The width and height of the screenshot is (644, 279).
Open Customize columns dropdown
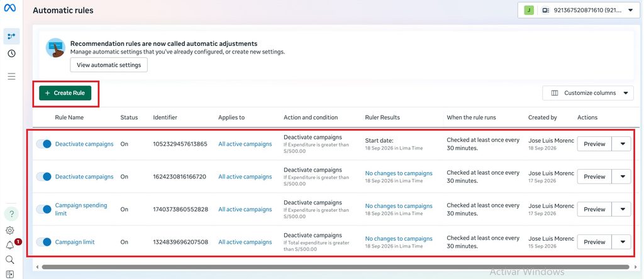coord(588,93)
